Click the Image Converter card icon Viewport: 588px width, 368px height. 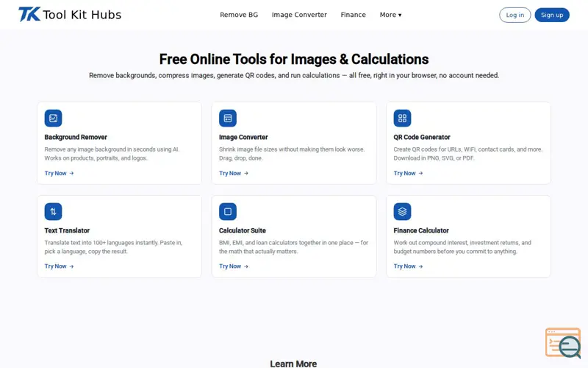coord(228,118)
